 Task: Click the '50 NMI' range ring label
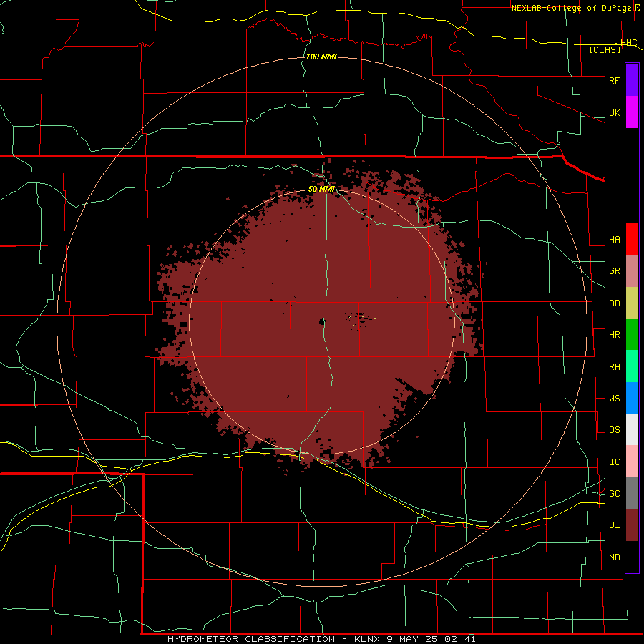point(321,189)
